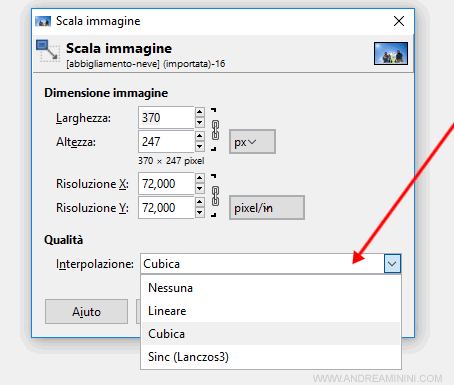This screenshot has width=454, height=385.
Task: Click the 'Qualità' section heading
Action: (x=64, y=240)
